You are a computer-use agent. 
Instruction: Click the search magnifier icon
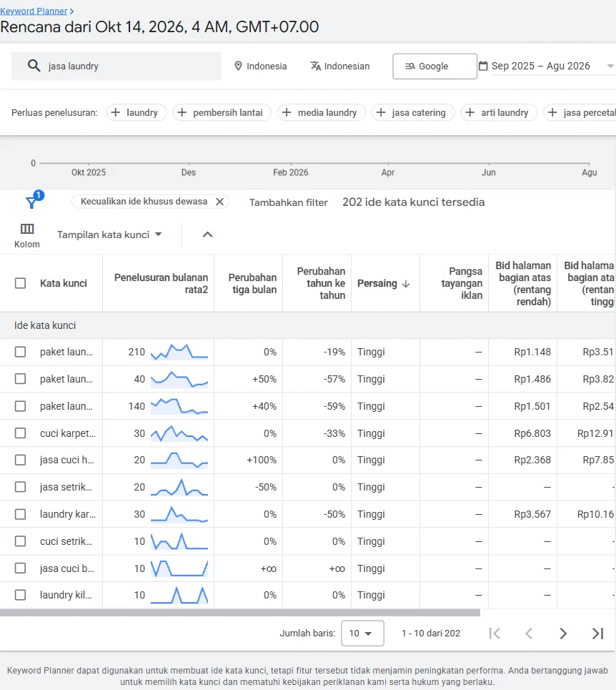pos(34,66)
